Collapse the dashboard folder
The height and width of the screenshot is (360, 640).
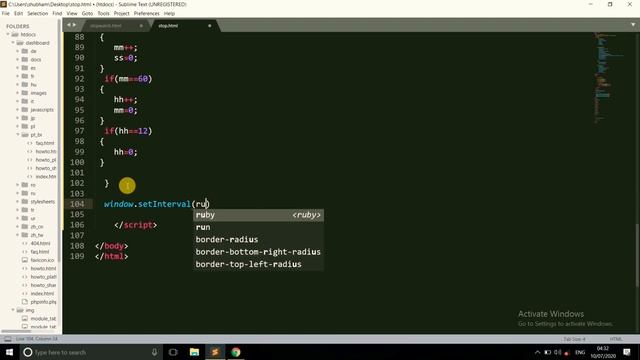click(13, 42)
